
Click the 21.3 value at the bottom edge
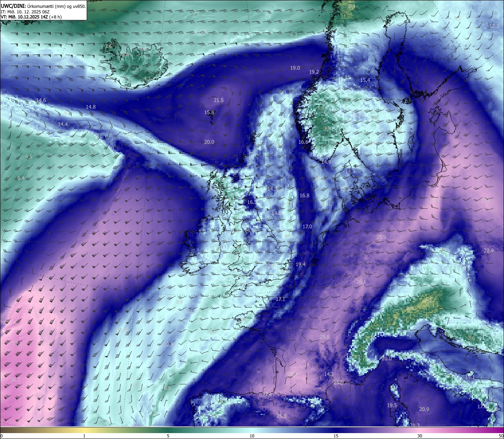click(415, 425)
